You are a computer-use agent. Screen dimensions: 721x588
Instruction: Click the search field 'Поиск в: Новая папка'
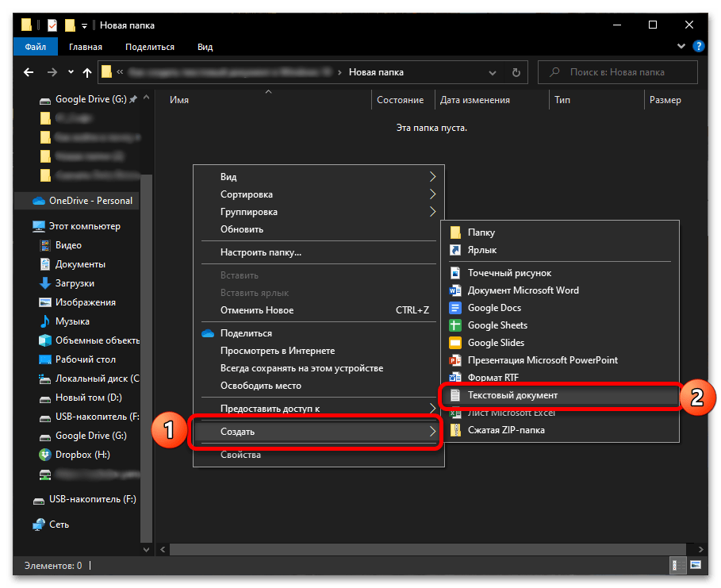[x=627, y=72]
